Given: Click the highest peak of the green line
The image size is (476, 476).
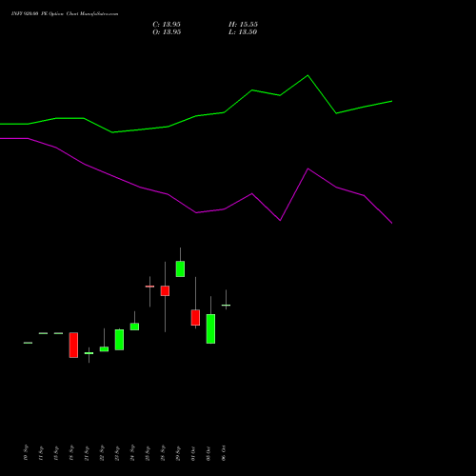Looking at the screenshot, I should [307, 75].
